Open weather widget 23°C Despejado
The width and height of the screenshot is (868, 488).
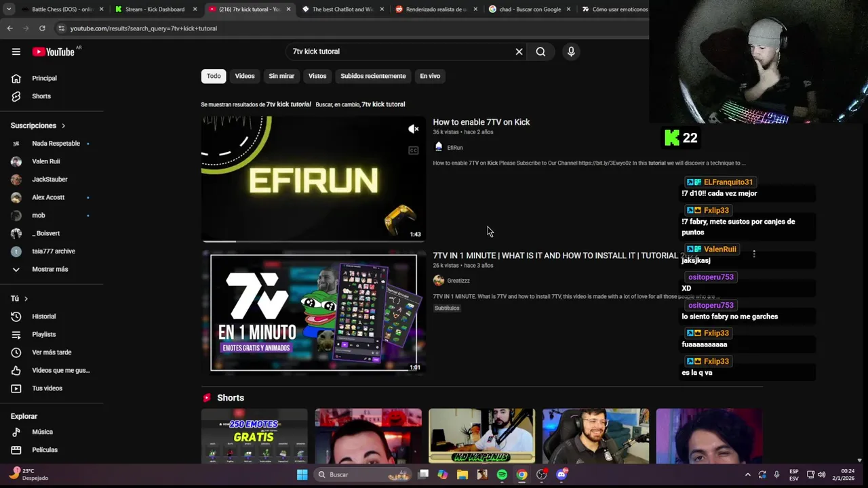click(28, 474)
